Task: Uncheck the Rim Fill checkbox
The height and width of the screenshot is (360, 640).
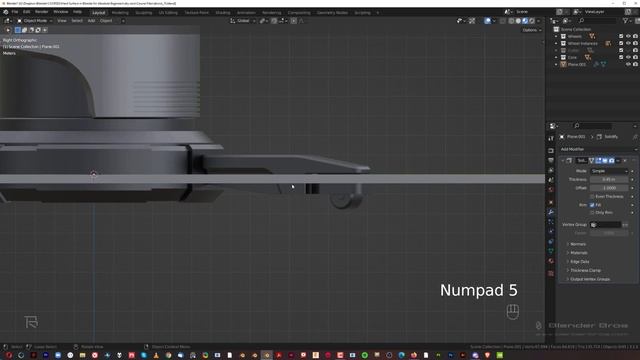Action: (x=592, y=205)
